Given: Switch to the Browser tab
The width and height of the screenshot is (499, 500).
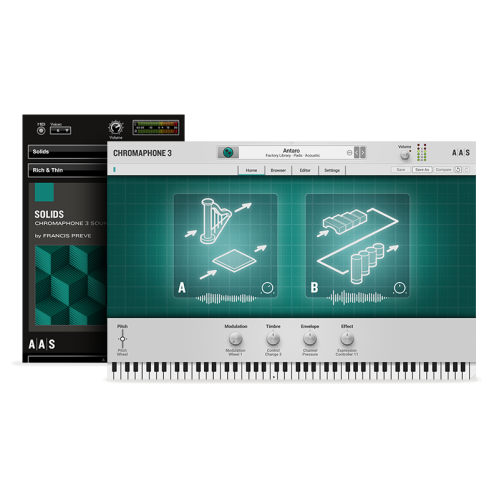Looking at the screenshot, I should click(278, 170).
